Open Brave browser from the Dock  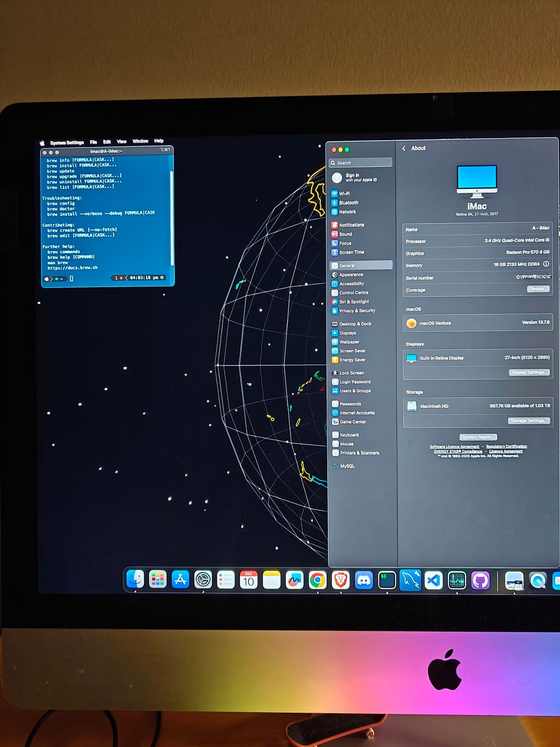[x=341, y=580]
